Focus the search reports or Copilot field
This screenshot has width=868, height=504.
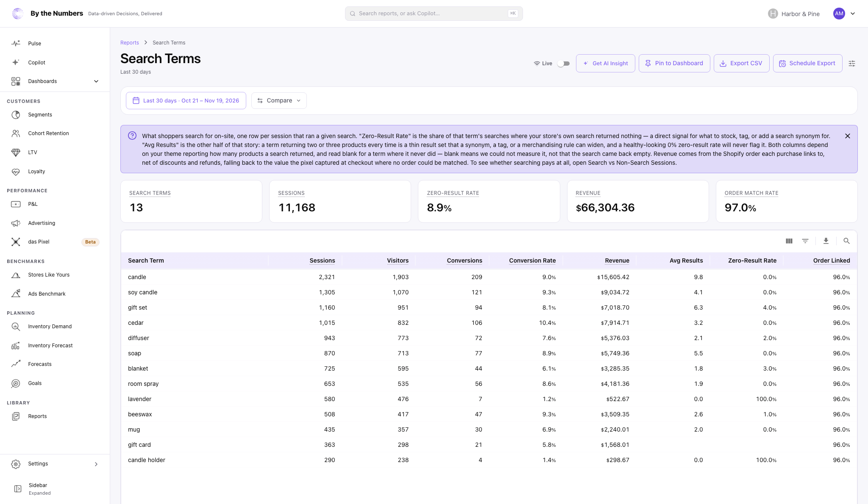[x=434, y=14]
